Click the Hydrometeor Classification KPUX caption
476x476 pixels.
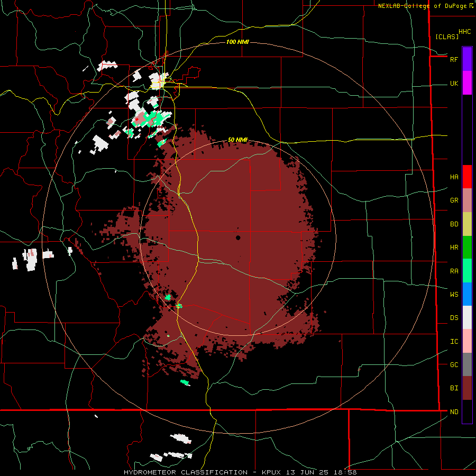[240, 472]
